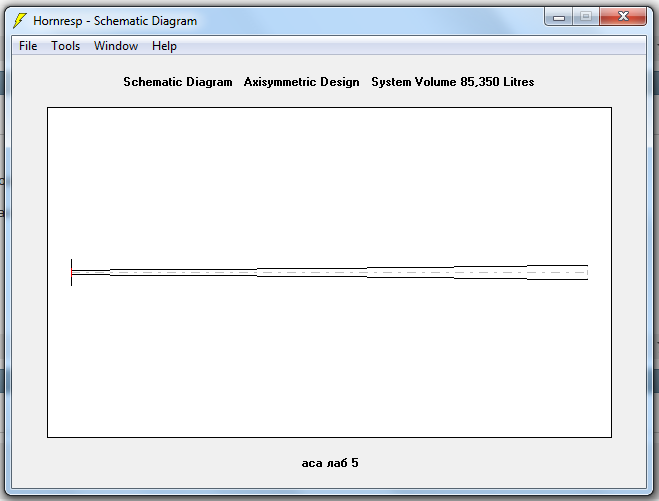Open the Tools menu
Screen dimensions: 659x501
point(66,46)
